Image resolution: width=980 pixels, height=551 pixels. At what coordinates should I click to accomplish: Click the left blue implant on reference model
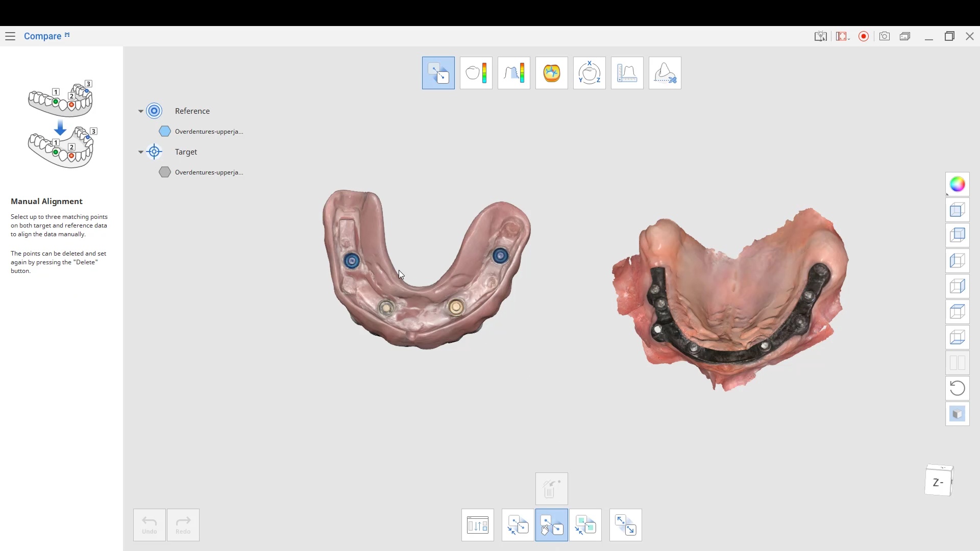352,261
